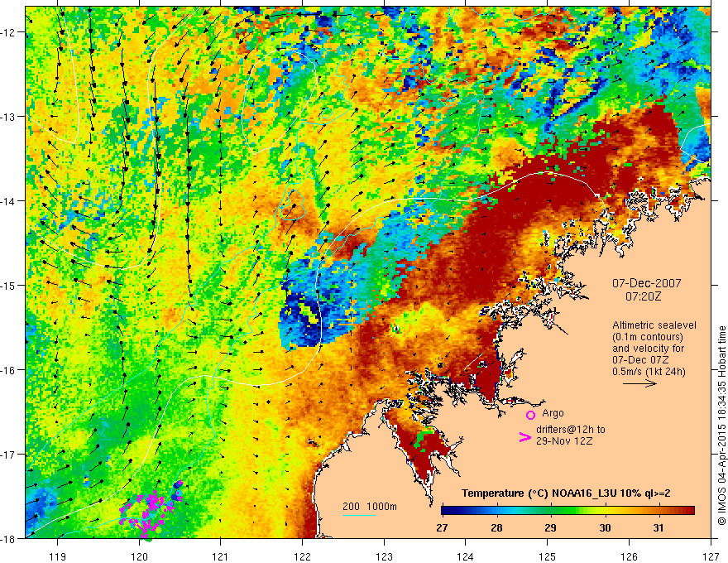This screenshot has height=563, width=728.
Task: Click latitude axis label -16
Action: [x=9, y=370]
